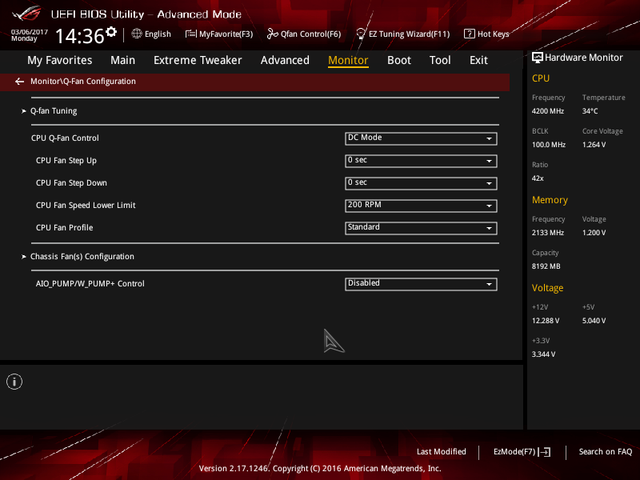This screenshot has height=480, width=640.
Task: Open the Hot Keys question mark icon
Action: pos(469,34)
